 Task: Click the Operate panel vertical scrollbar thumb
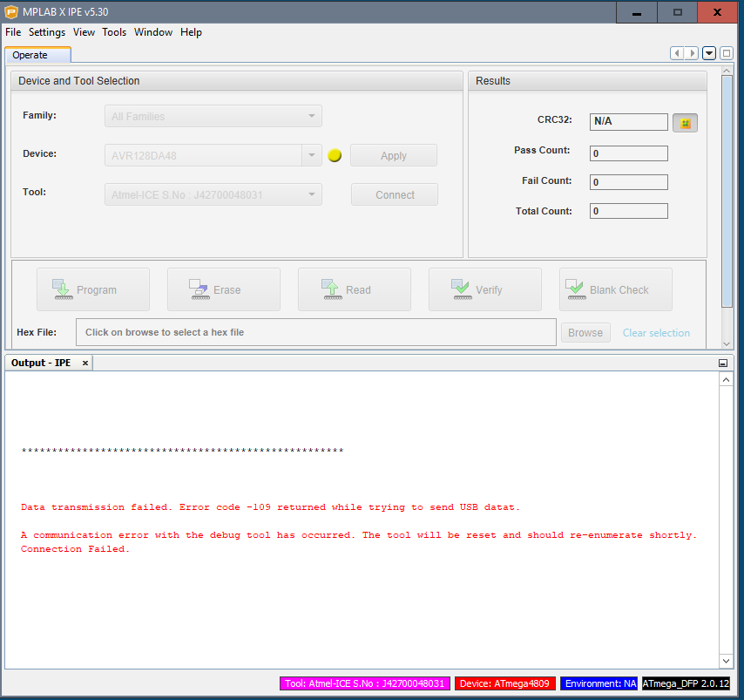tap(727, 192)
